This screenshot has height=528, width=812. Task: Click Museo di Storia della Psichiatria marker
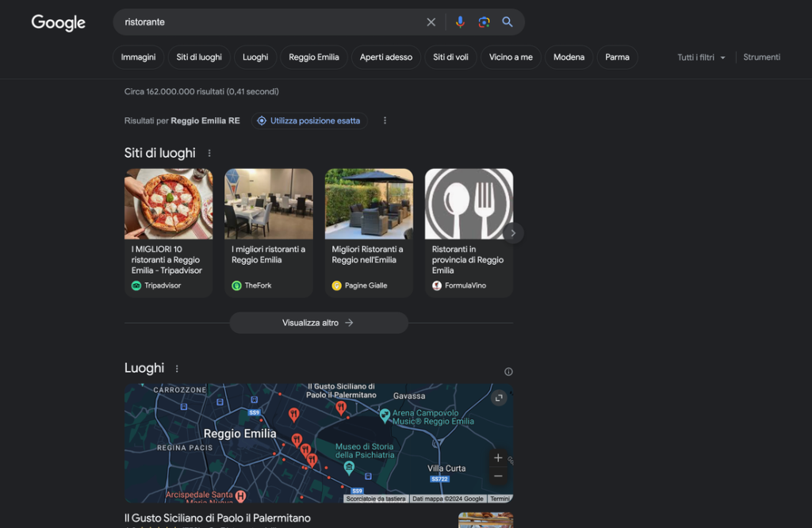(349, 468)
